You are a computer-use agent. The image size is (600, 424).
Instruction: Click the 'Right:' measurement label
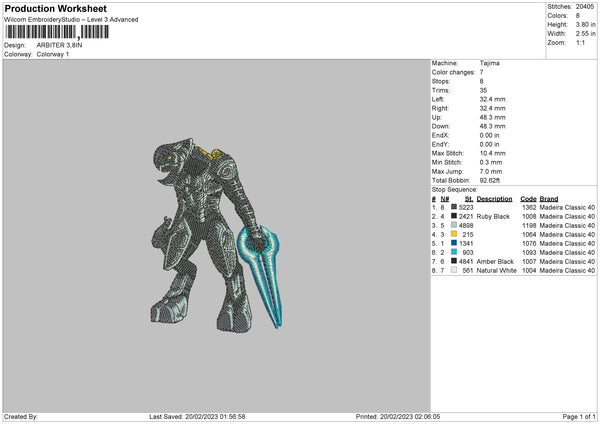pos(440,108)
